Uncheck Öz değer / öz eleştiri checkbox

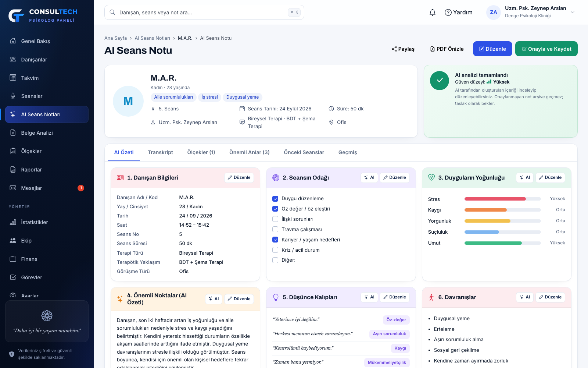(x=275, y=209)
